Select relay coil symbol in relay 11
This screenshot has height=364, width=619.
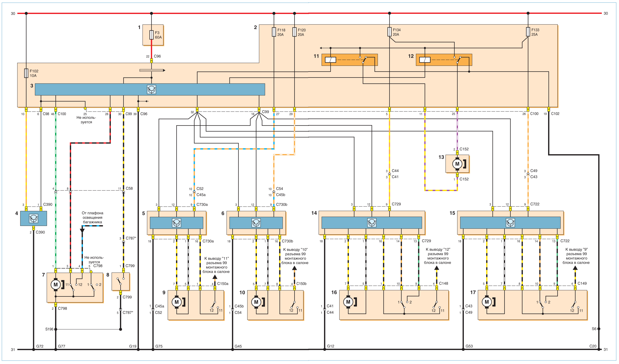(x=330, y=60)
